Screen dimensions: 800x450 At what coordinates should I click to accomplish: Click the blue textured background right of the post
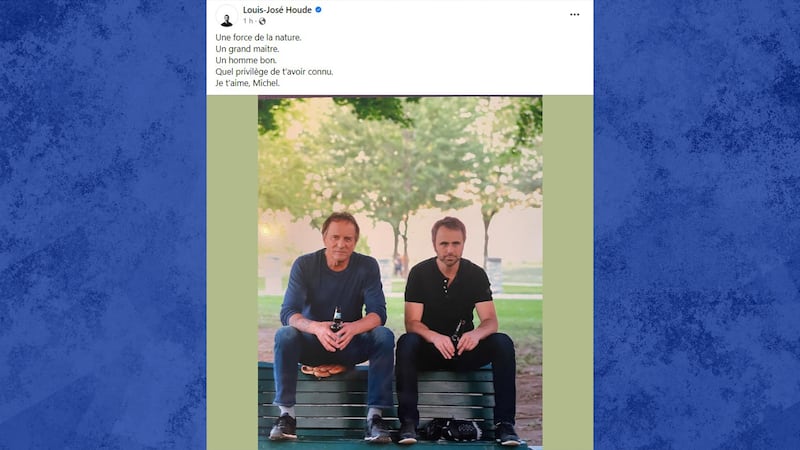pos(697,225)
